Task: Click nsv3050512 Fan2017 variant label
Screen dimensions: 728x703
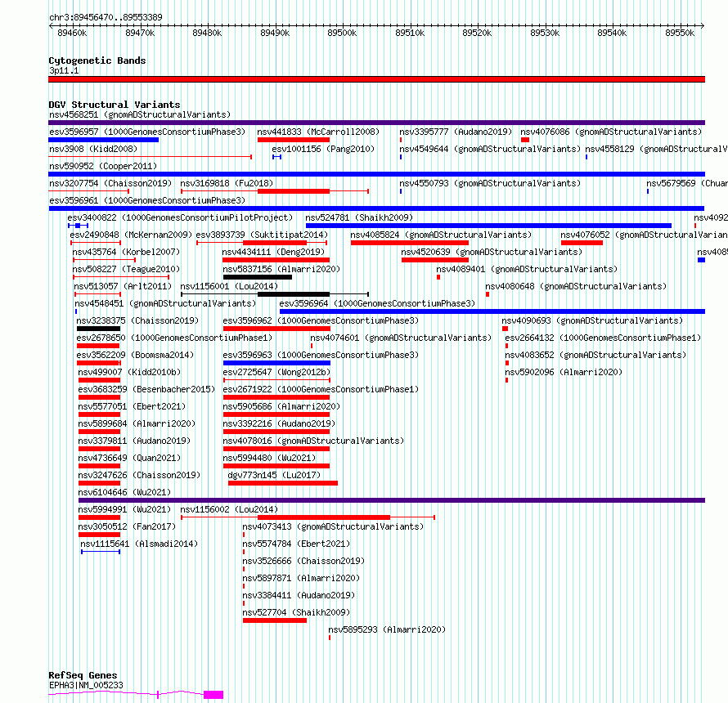Action: click(127, 526)
